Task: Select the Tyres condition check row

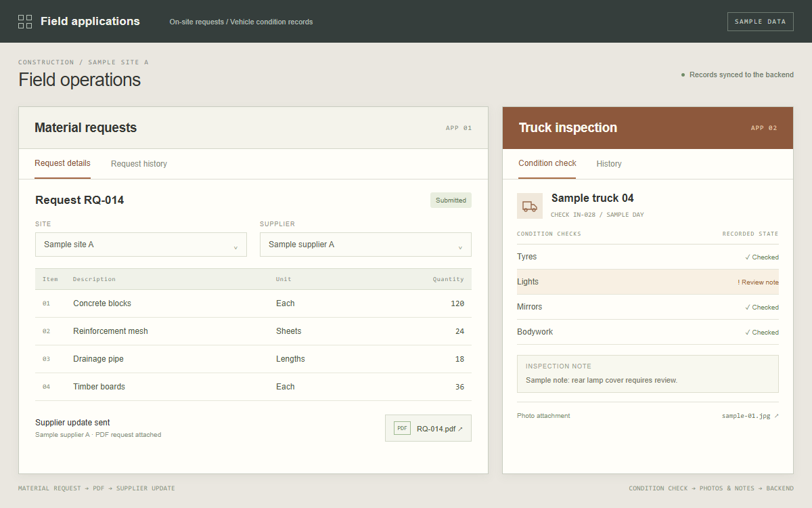Action: tap(648, 257)
